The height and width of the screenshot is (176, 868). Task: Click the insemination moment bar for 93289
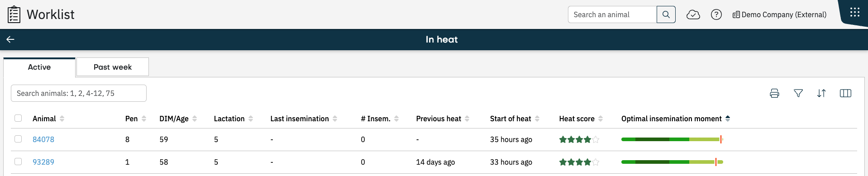[x=672, y=162]
